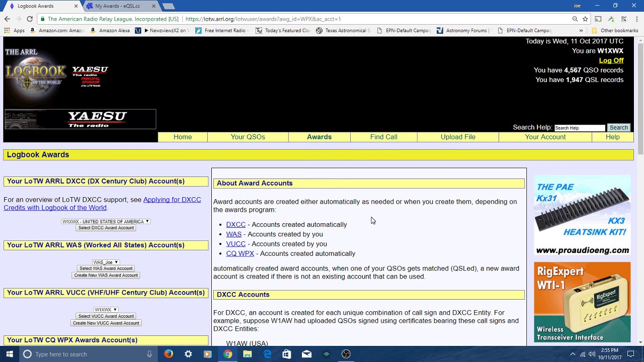Show hidden system tray icons
The height and width of the screenshot is (362, 644).
click(x=573, y=354)
